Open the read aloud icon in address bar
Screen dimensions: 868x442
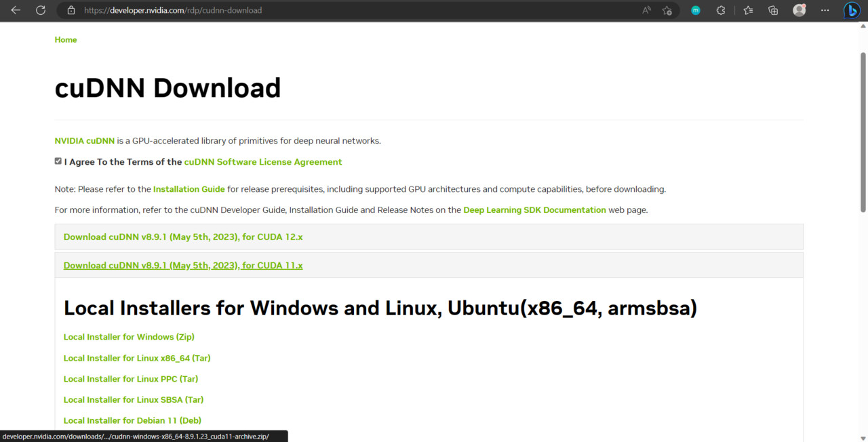[646, 10]
